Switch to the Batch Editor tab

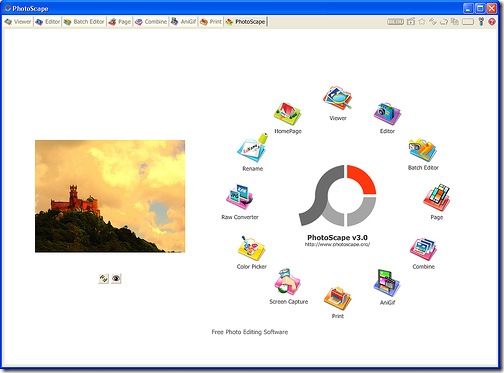84,22
